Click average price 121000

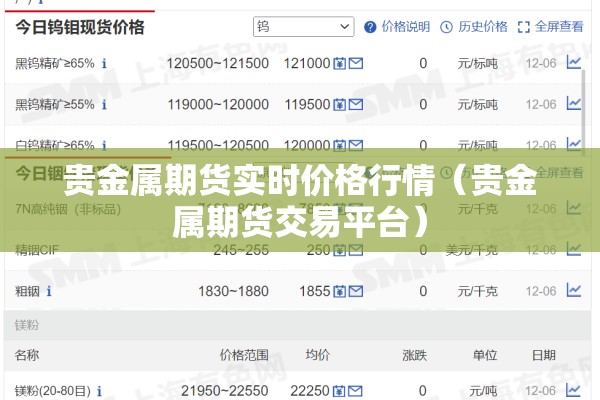(x=307, y=63)
